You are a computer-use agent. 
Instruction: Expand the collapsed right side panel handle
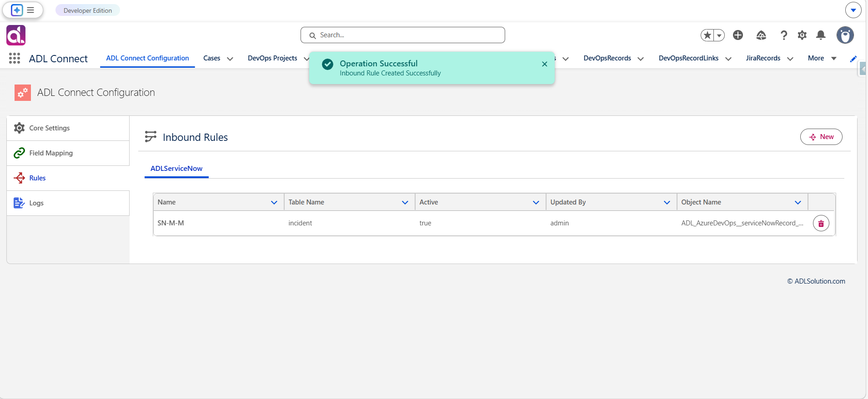pyautogui.click(x=863, y=70)
